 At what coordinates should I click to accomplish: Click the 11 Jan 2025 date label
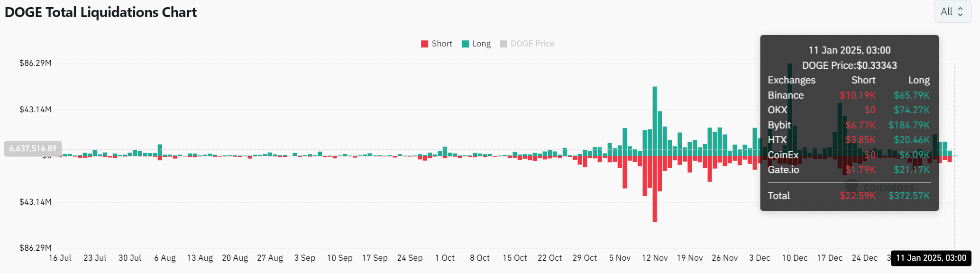[849, 50]
